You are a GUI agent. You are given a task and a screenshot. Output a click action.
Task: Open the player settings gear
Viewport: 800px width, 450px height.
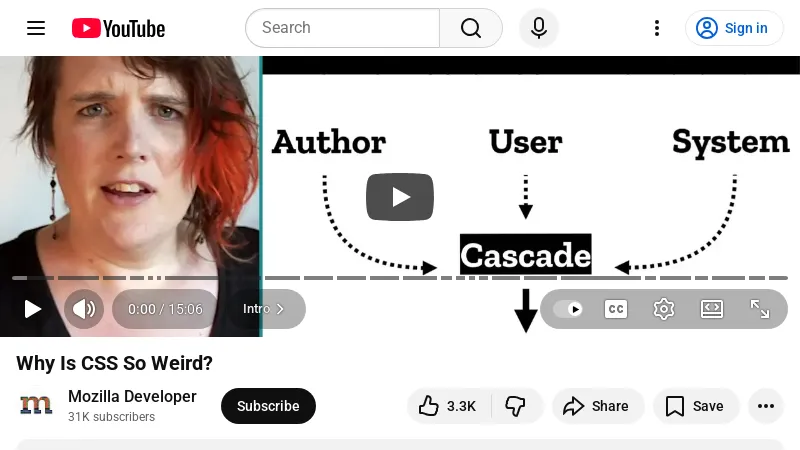coord(664,309)
